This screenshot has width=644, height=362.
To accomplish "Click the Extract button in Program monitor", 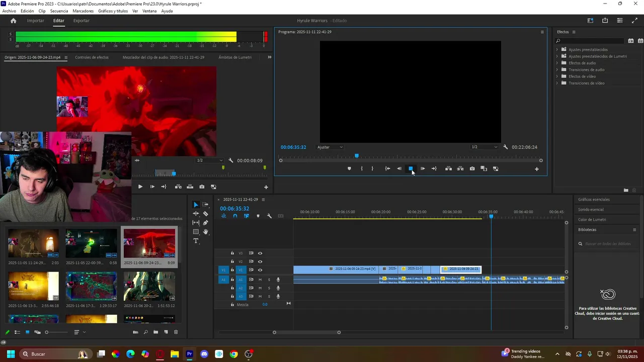I will (x=460, y=169).
